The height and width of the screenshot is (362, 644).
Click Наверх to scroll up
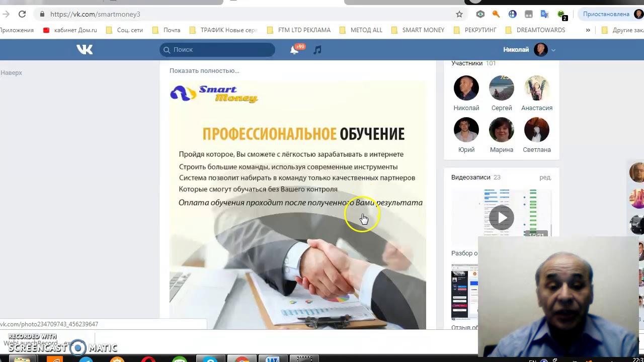pos(11,73)
